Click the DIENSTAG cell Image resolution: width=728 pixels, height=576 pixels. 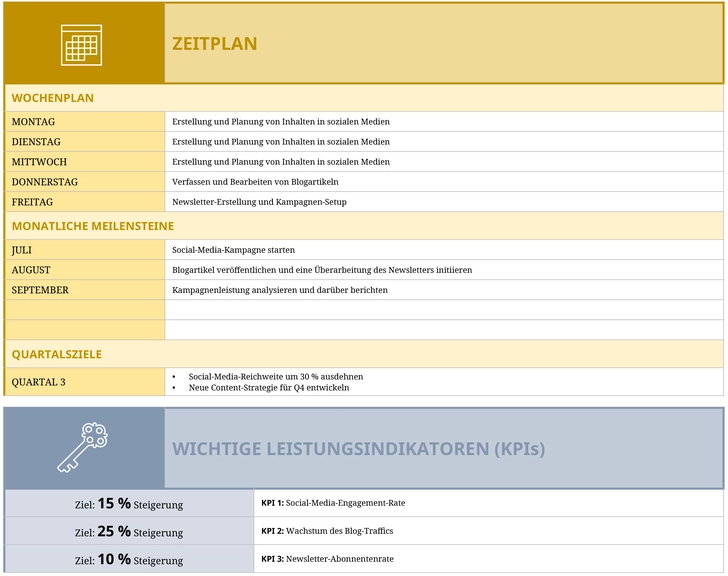tap(84, 142)
